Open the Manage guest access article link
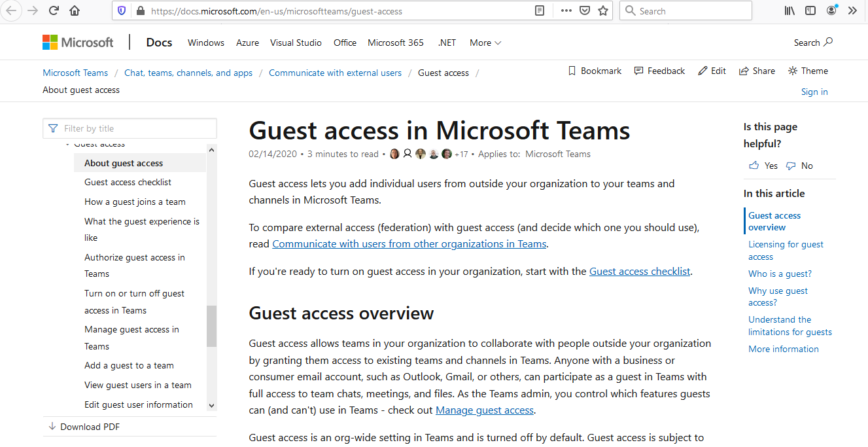 (x=485, y=410)
